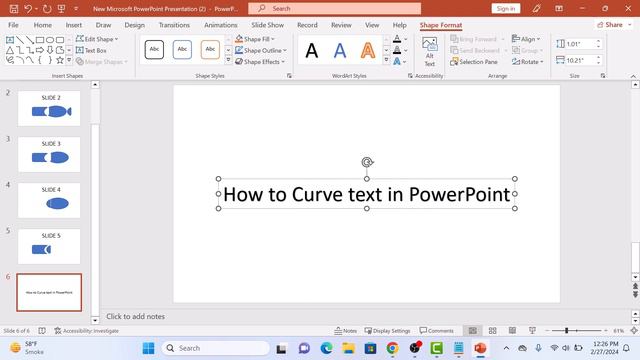The height and width of the screenshot is (360, 640).
Task: Toggle the Notes pane button
Action: pyautogui.click(x=345, y=331)
